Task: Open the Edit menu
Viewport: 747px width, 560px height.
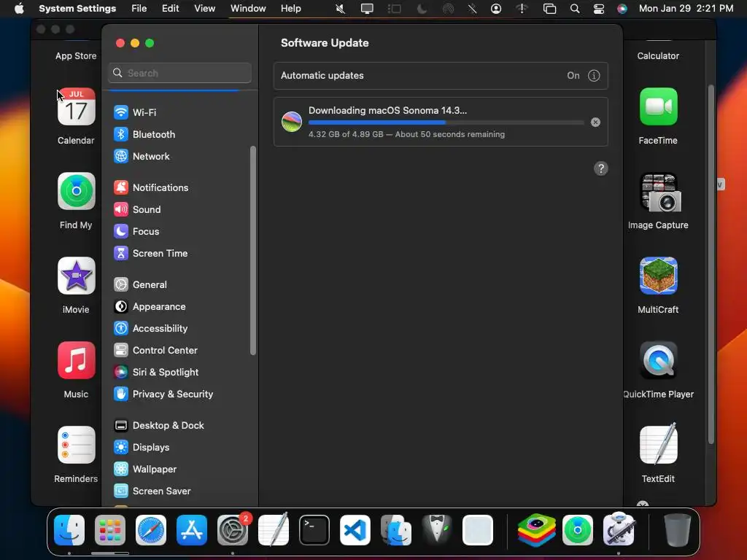Action: (170, 9)
